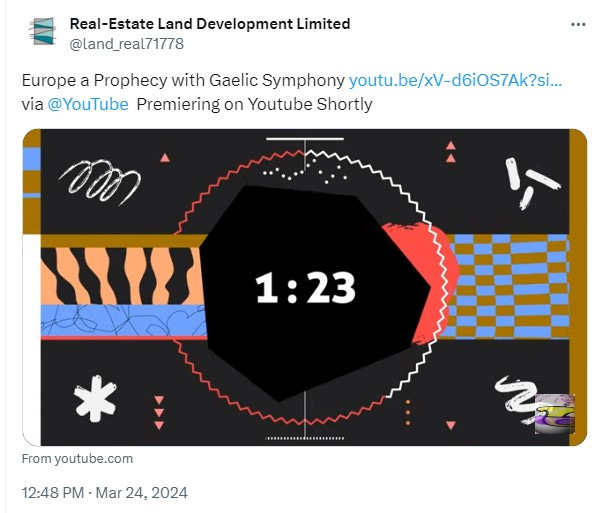Click the blue scribbled band in the thumbnail

(123, 320)
